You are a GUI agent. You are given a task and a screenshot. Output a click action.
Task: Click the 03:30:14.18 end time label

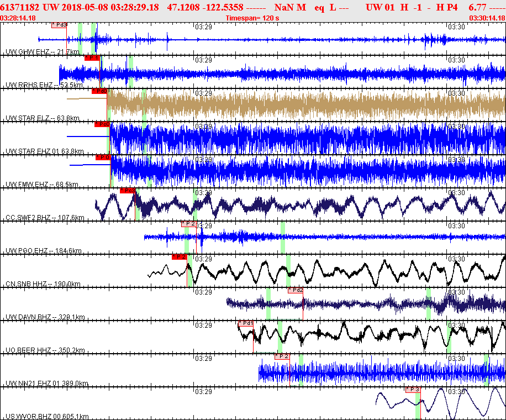[x=487, y=18]
